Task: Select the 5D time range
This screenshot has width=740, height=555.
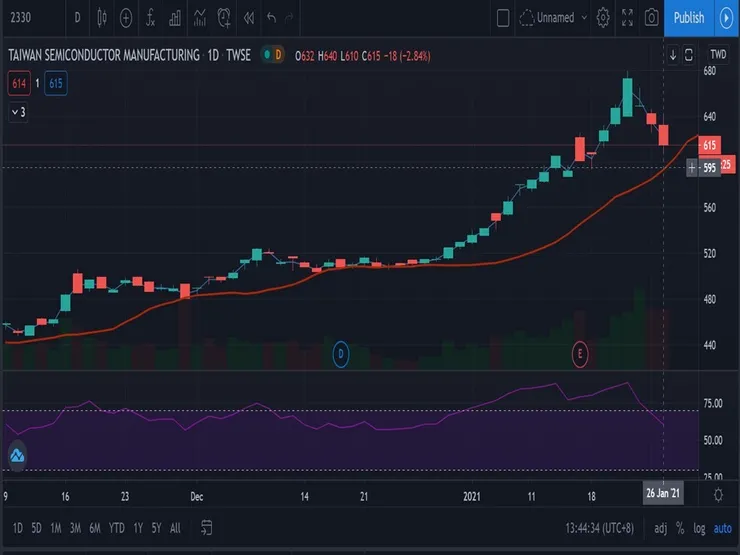Action: point(36,528)
